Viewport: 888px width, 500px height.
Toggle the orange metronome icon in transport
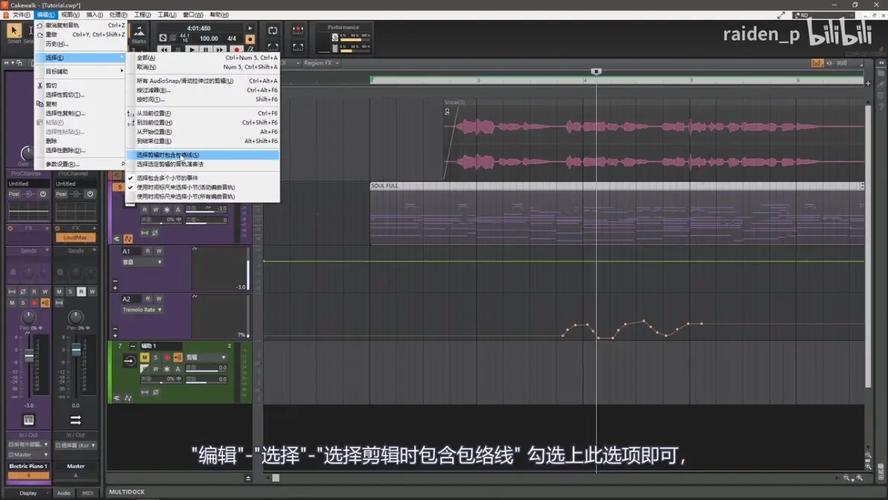(250, 39)
